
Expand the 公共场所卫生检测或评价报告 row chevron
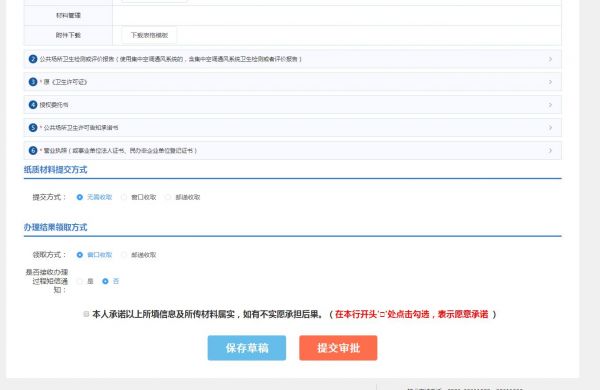(550, 59)
